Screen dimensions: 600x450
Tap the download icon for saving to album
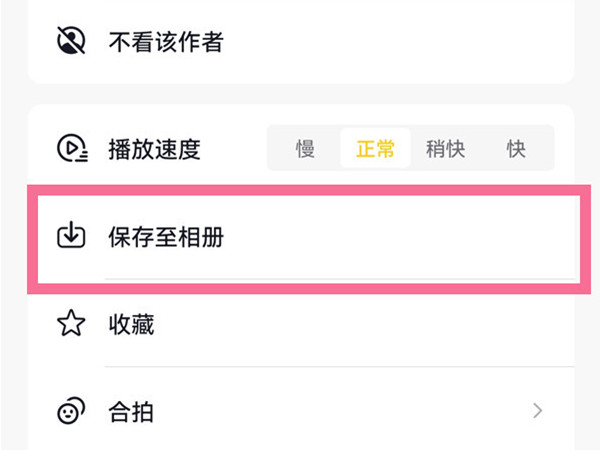(x=70, y=237)
